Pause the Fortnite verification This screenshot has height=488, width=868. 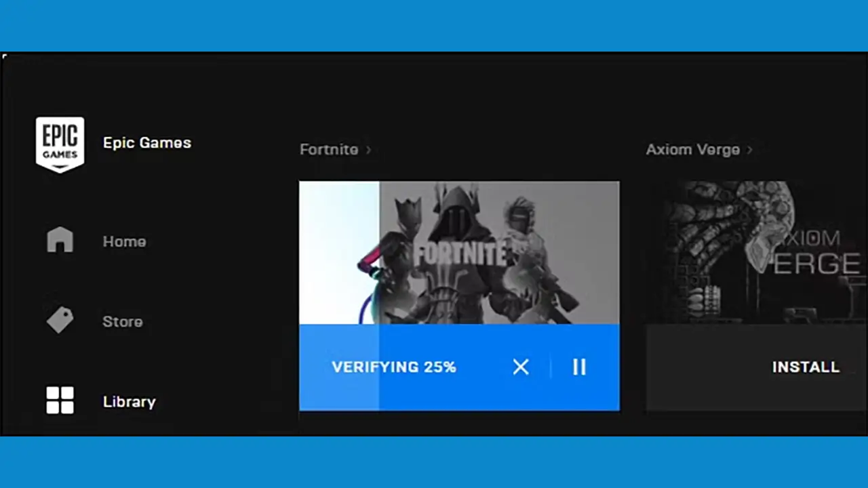pyautogui.click(x=579, y=367)
